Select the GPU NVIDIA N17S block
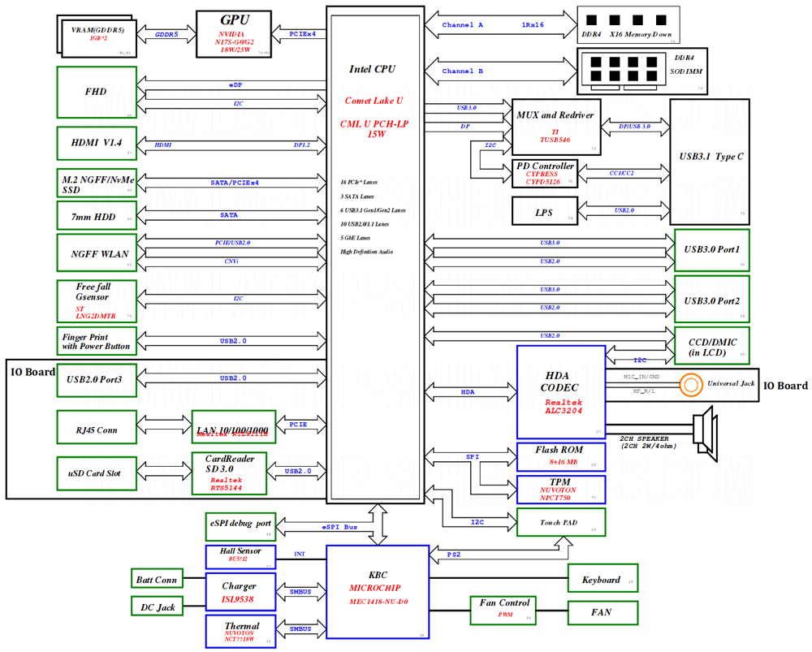This screenshot has height=652, width=812. 234,34
